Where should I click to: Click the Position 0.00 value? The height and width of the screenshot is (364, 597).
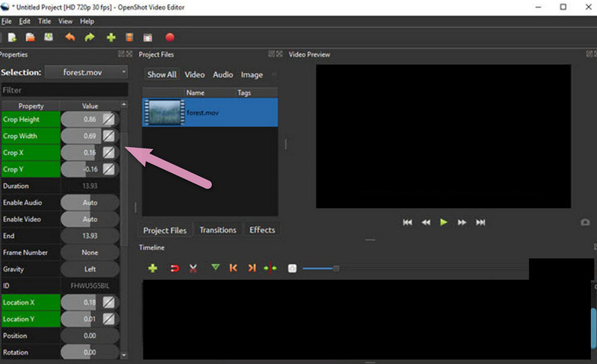[90, 336]
